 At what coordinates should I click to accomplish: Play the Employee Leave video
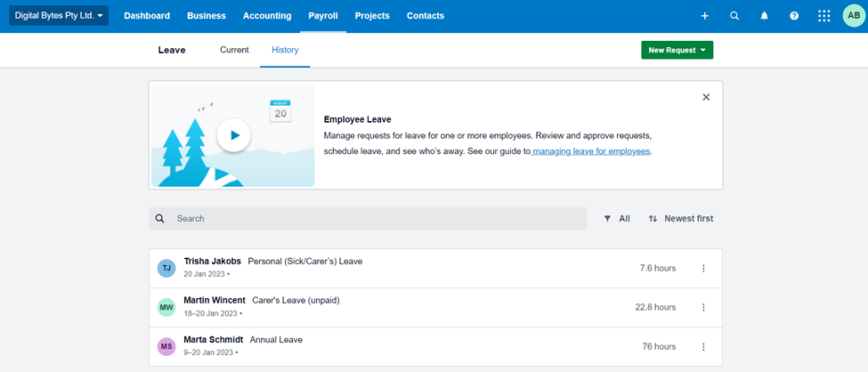point(233,135)
